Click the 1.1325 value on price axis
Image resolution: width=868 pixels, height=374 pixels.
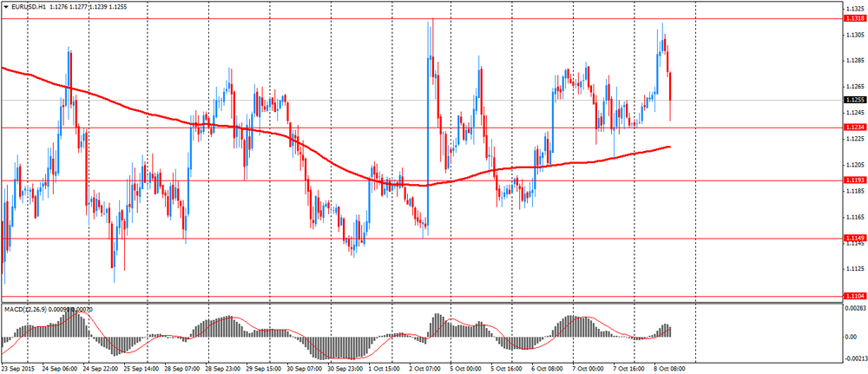[x=855, y=9]
